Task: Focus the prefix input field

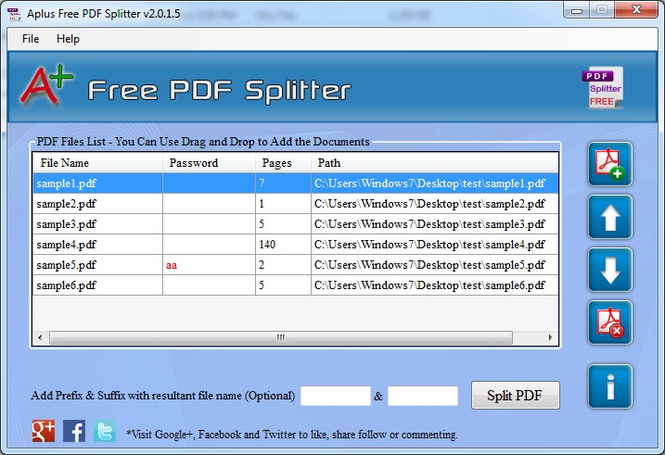Action: (335, 396)
